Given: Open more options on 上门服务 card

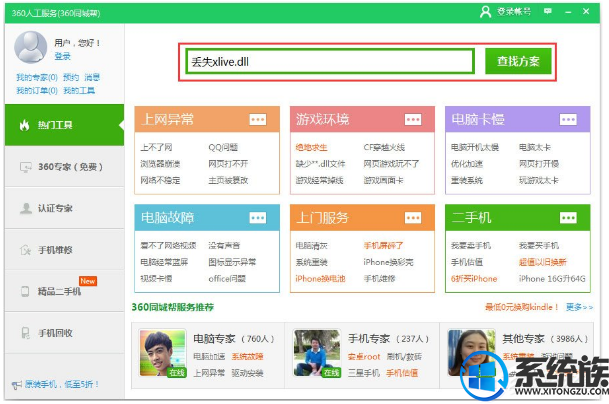Looking at the screenshot, I should point(413,218).
